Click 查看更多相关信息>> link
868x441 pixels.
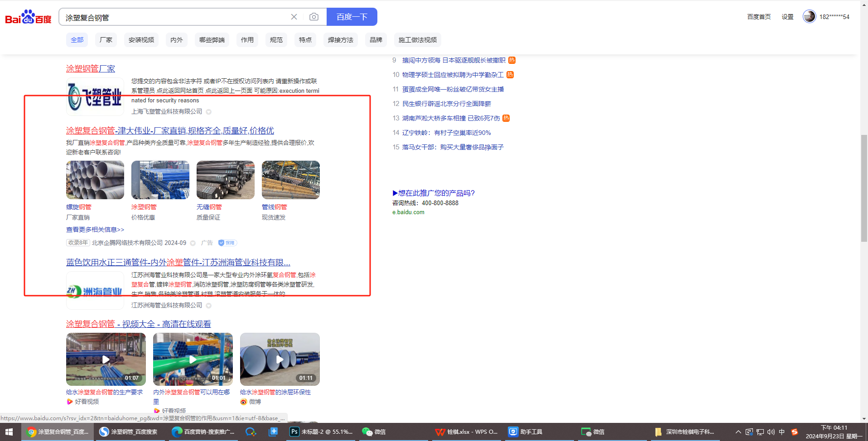point(95,230)
